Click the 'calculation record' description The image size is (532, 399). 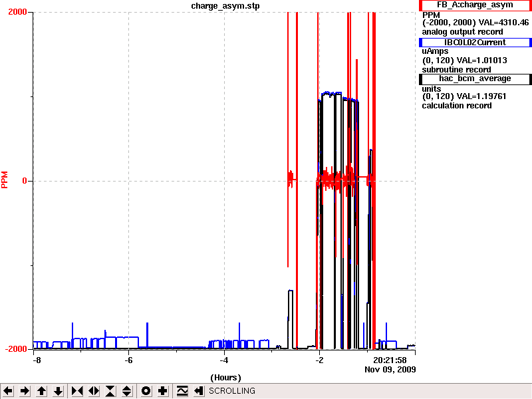pos(457,106)
